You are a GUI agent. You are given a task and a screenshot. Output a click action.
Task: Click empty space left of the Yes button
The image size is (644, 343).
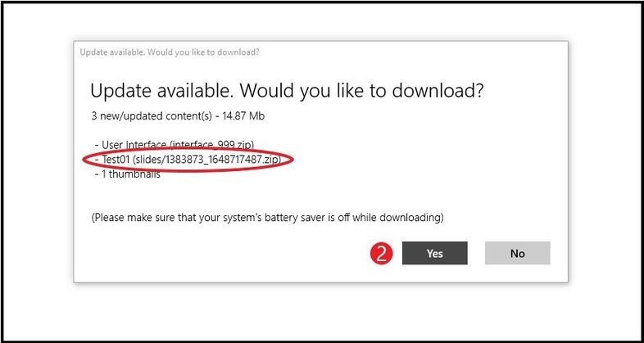[x=246, y=254]
